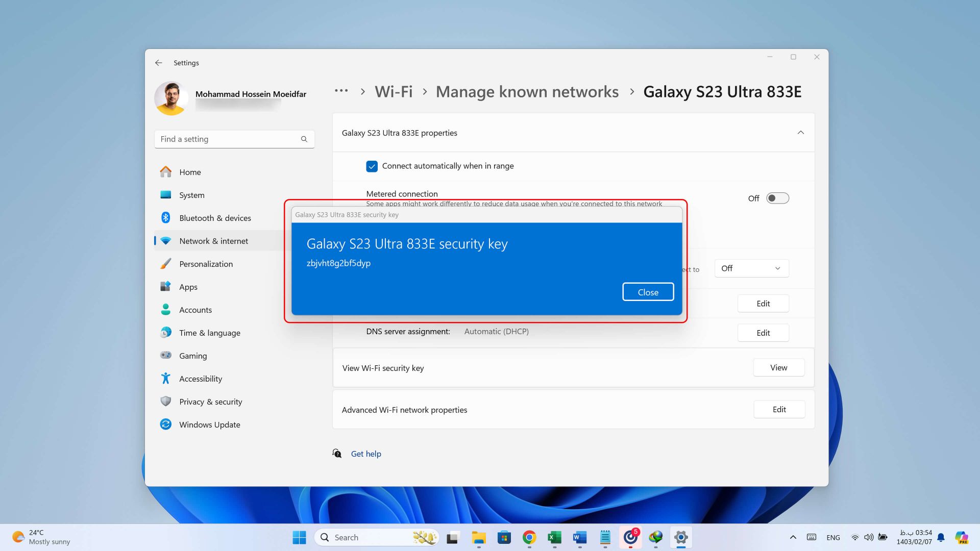
Task: Click the Get help chat icon
Action: [x=337, y=453]
